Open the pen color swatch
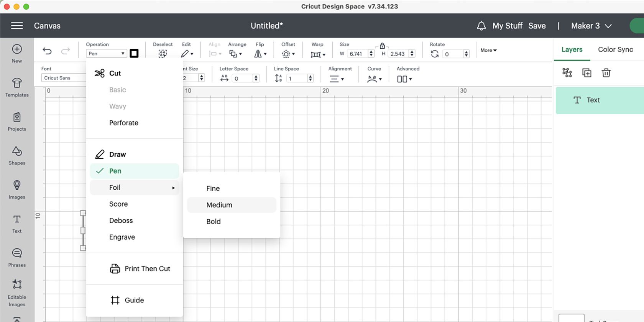 [x=134, y=53]
